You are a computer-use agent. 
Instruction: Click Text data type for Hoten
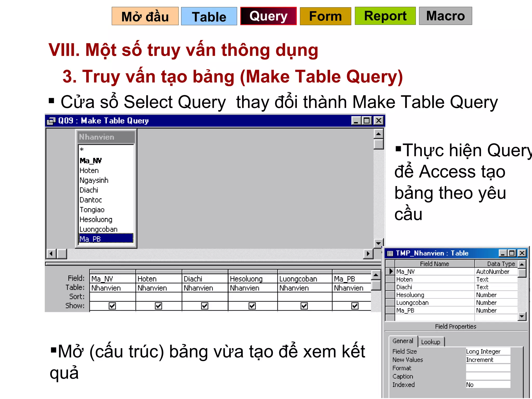[496, 280]
